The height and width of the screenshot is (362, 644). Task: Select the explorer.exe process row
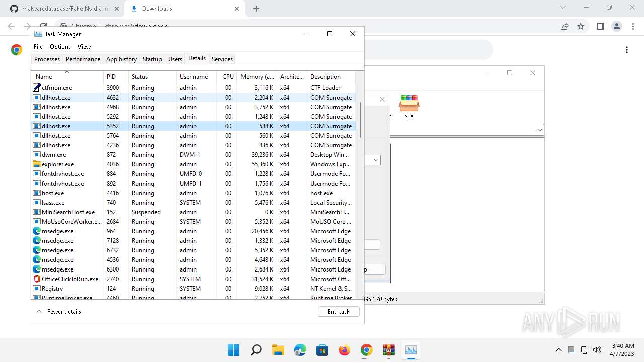(194, 164)
